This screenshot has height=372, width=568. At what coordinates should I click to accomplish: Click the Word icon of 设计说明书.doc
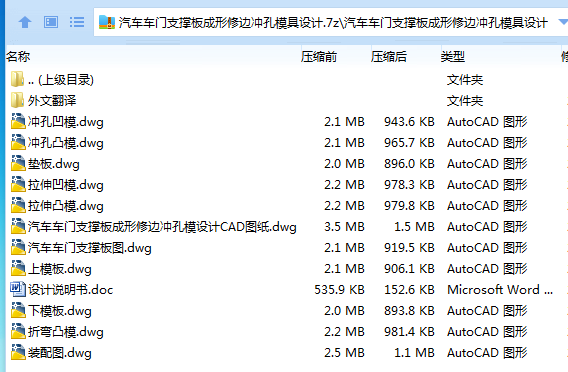click(18, 289)
